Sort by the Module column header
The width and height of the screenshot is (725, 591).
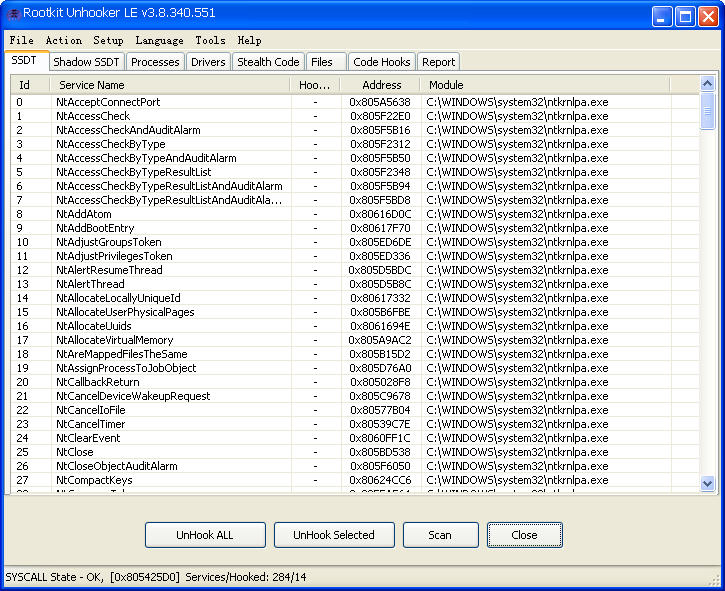coord(545,85)
